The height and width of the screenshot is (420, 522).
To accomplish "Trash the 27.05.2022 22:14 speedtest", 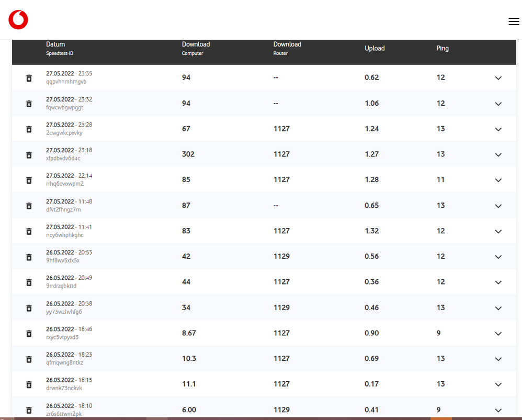I will (x=29, y=180).
